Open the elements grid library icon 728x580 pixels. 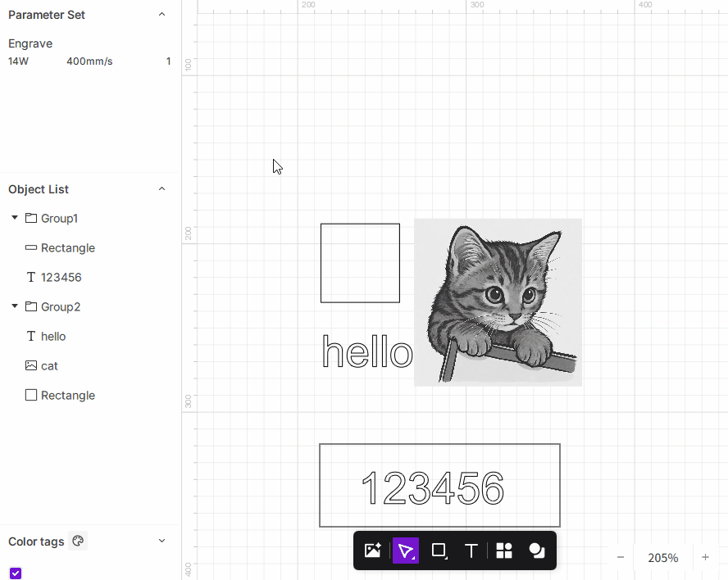[x=504, y=551]
